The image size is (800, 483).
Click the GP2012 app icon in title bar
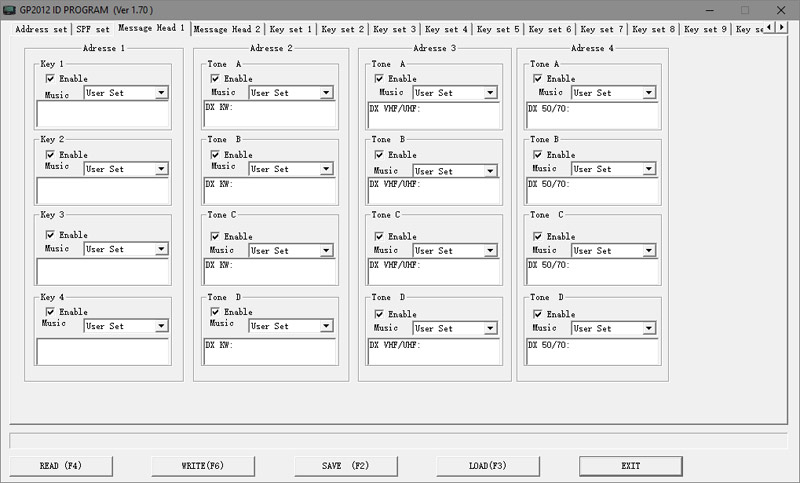coord(9,9)
